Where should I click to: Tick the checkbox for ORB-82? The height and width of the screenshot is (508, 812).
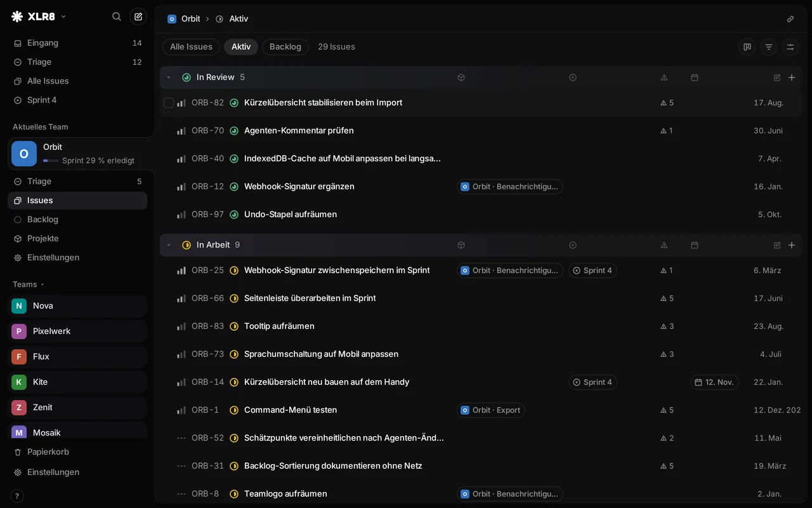click(x=169, y=103)
